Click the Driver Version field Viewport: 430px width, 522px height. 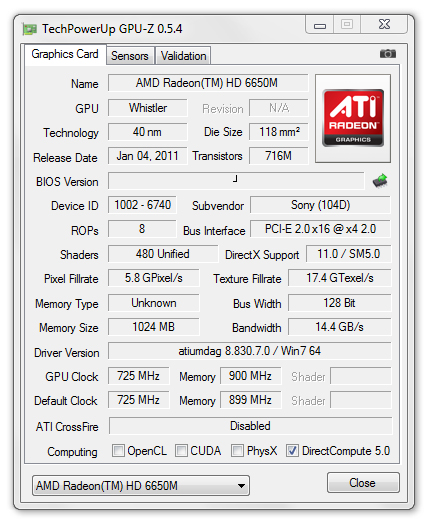click(250, 351)
